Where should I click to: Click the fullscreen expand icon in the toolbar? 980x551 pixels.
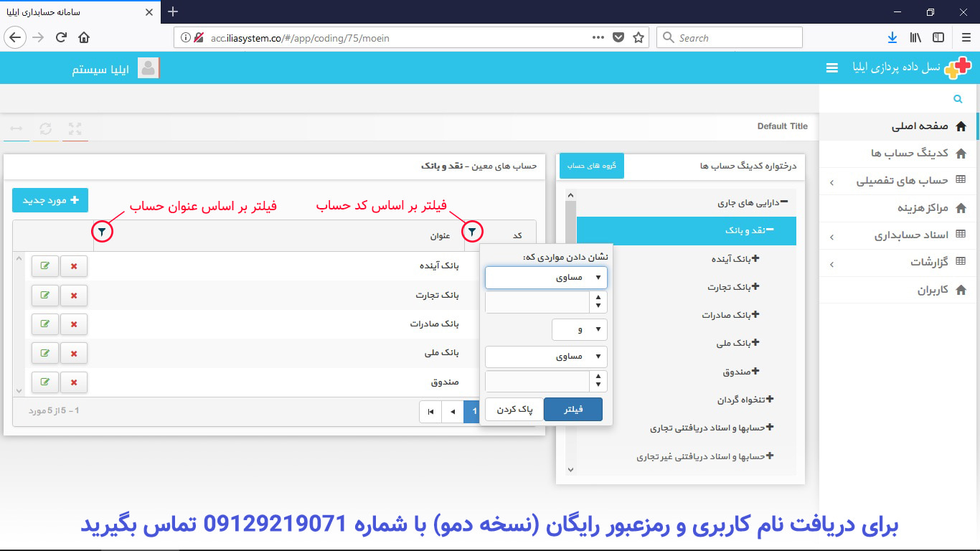(75, 129)
